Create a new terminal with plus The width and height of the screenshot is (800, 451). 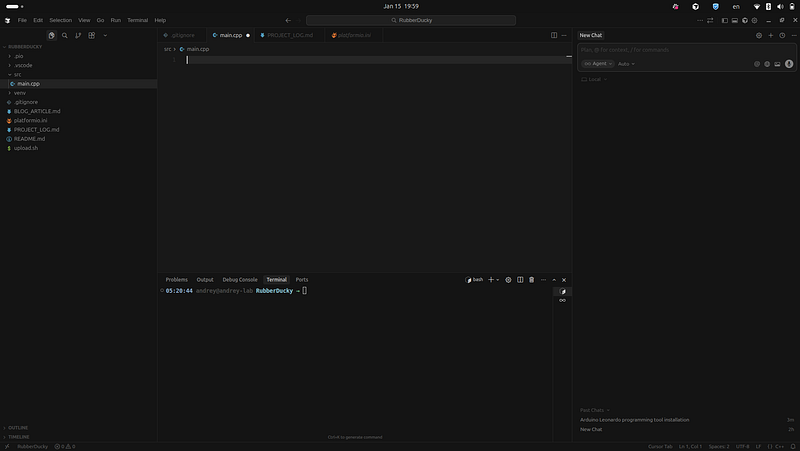491,280
